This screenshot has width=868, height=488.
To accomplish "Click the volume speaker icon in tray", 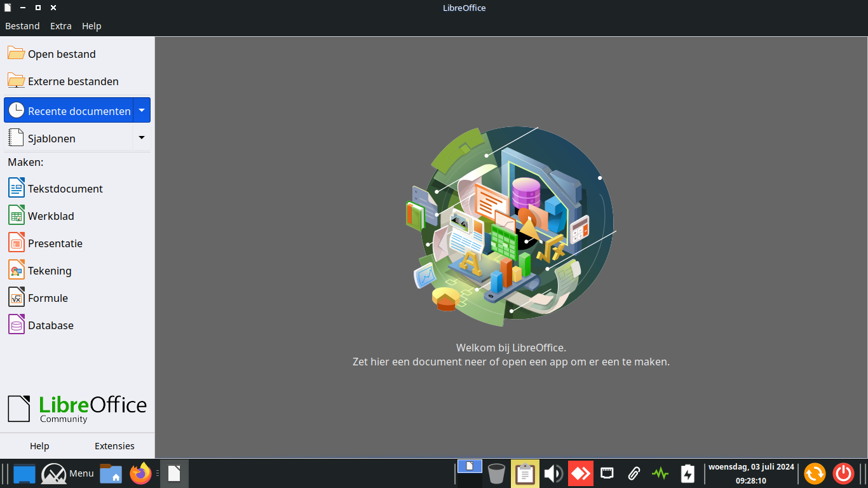I will [553, 473].
